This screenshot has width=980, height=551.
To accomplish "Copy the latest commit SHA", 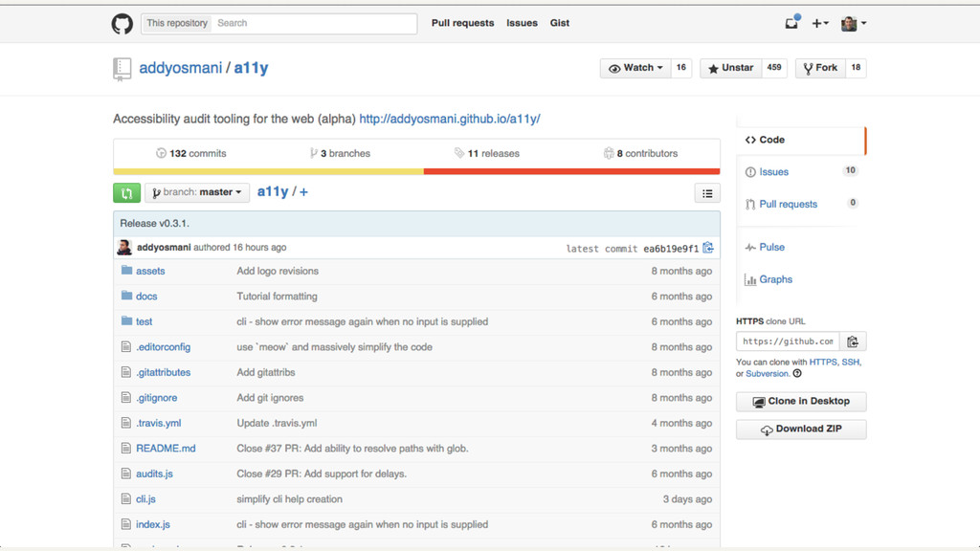I will point(708,248).
